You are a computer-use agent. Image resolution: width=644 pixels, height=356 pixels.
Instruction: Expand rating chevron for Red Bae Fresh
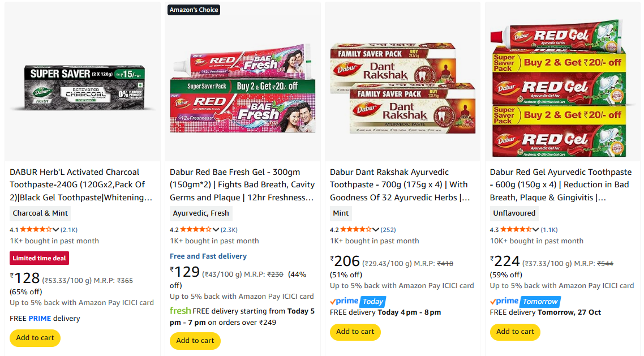point(216,230)
